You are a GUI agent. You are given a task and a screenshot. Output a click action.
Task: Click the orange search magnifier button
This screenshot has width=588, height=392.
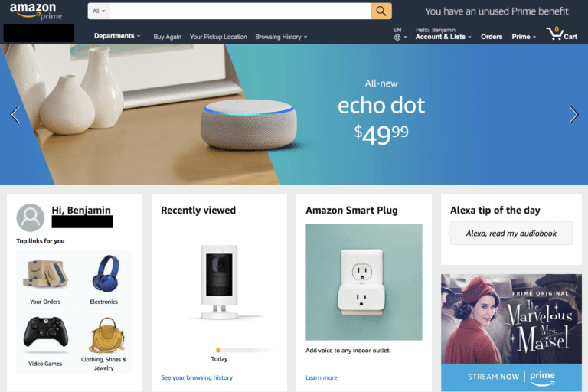coord(381,11)
